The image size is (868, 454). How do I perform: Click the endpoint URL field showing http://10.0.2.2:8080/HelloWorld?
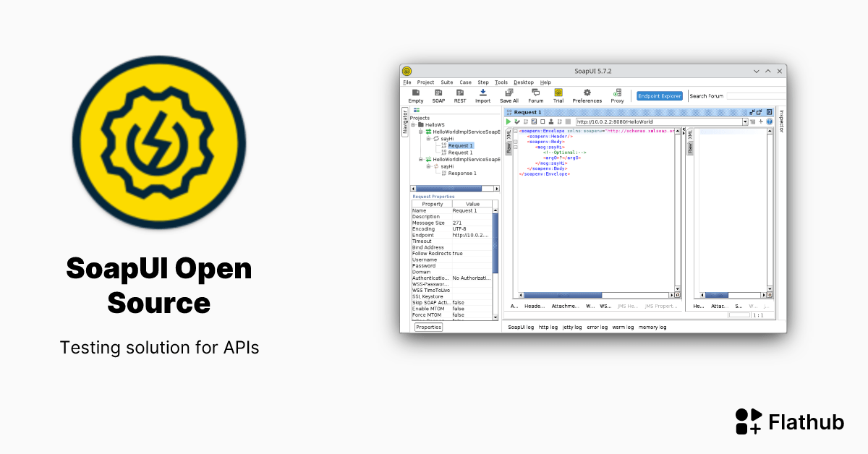coord(658,121)
